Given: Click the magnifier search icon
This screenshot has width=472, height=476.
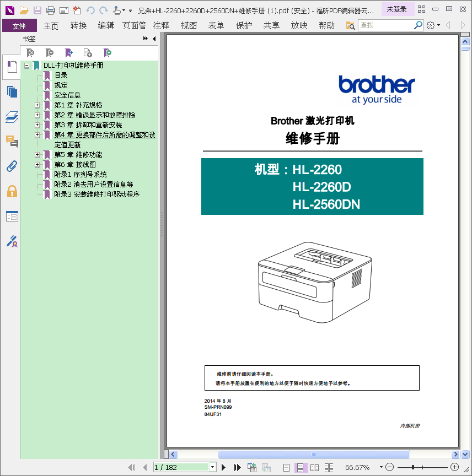Looking at the screenshot, I should pos(418,25).
